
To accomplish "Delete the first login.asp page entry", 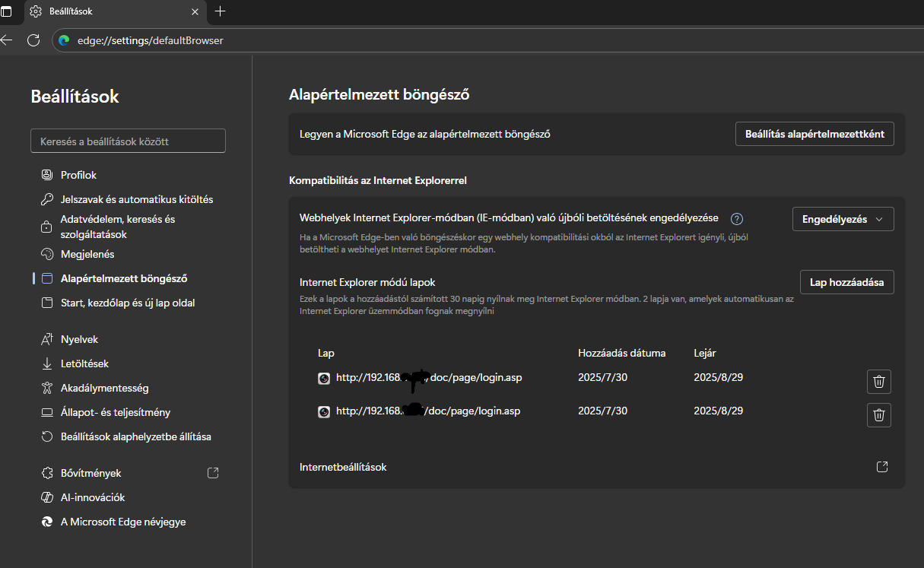I will coord(879,382).
